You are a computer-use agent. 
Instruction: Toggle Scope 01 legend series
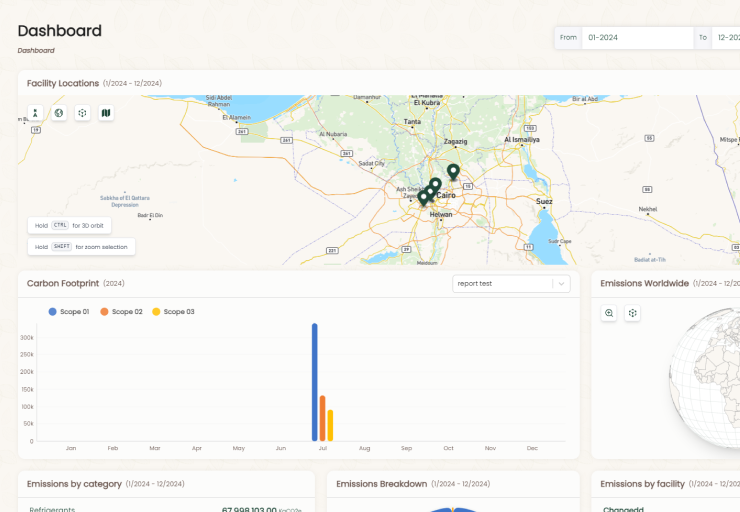(69, 312)
